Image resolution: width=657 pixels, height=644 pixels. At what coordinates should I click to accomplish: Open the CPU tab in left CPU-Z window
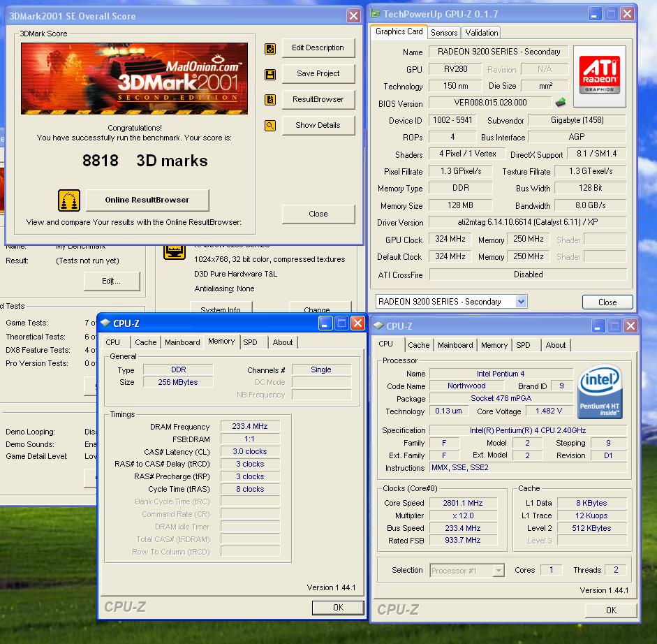click(x=112, y=342)
